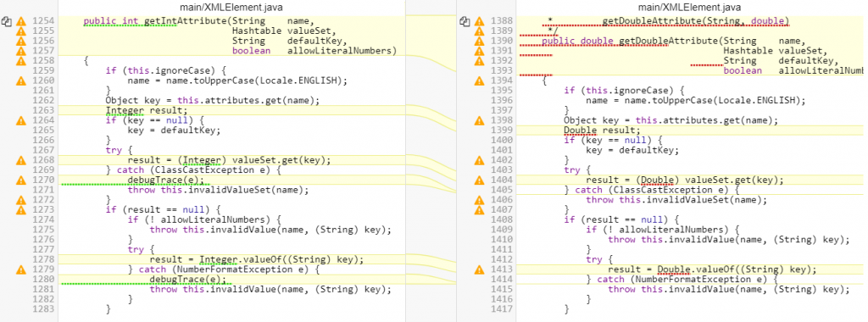Click the warning icon on line 1264

click(x=21, y=120)
